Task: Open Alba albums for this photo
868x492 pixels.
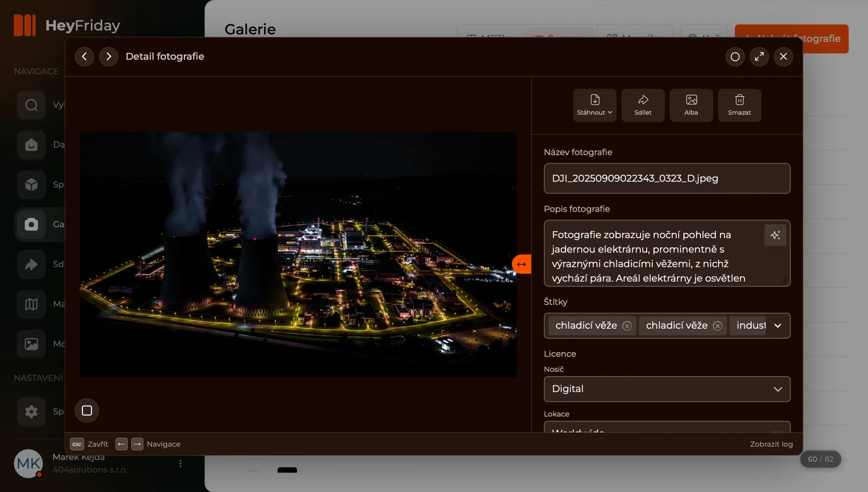Action: (691, 105)
